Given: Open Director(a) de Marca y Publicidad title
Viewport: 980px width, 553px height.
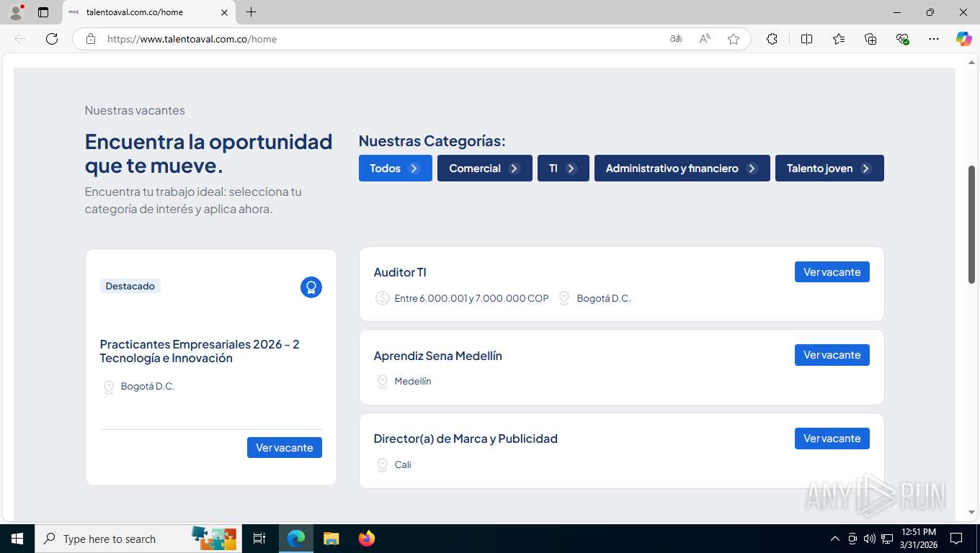Looking at the screenshot, I should coord(465,439).
